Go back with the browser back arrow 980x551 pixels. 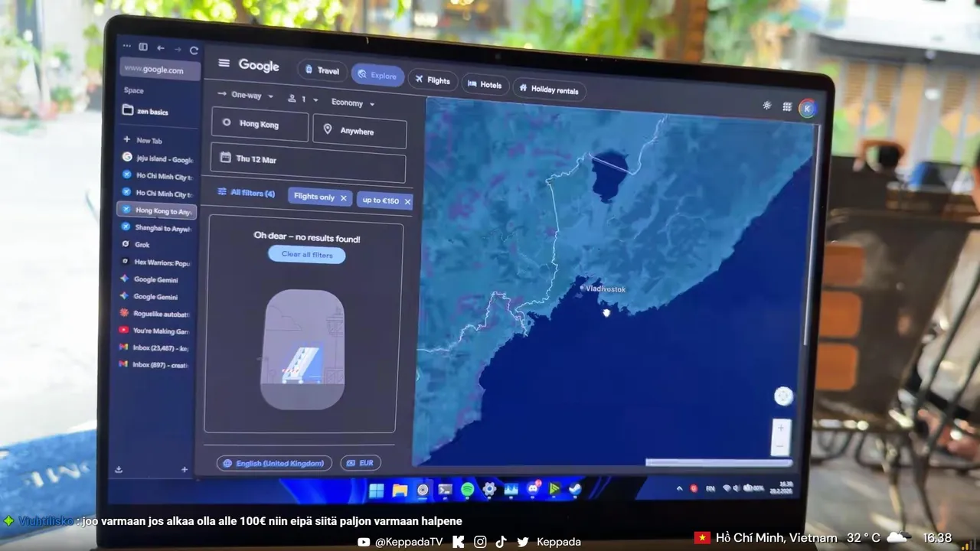tap(161, 48)
